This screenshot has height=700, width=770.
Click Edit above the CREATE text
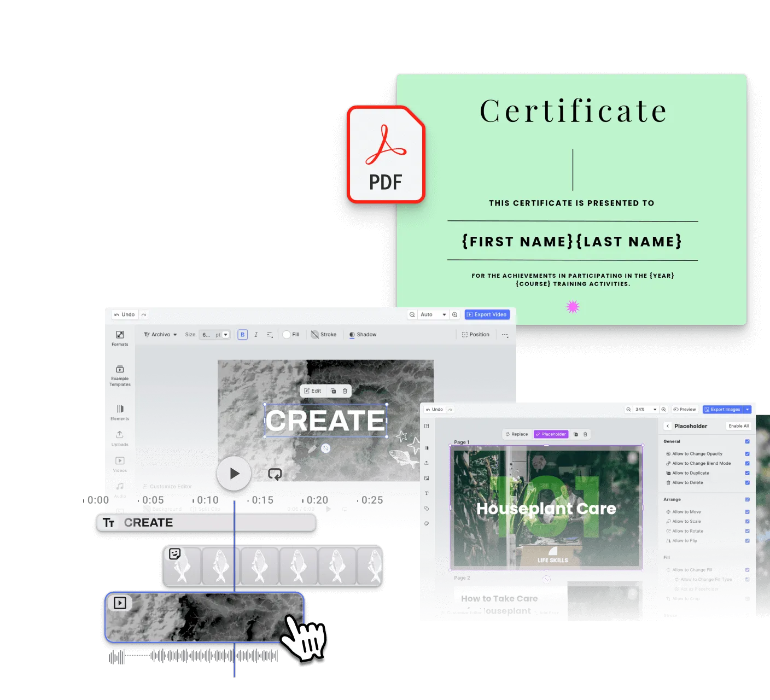(x=313, y=391)
